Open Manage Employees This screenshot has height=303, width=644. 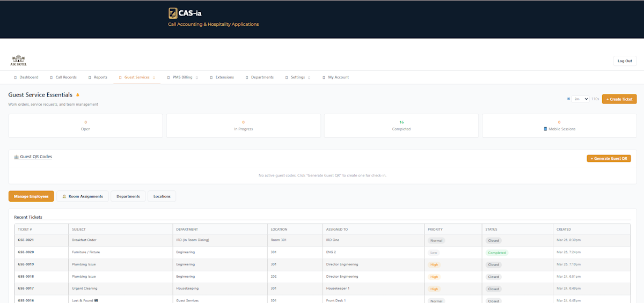tap(31, 196)
